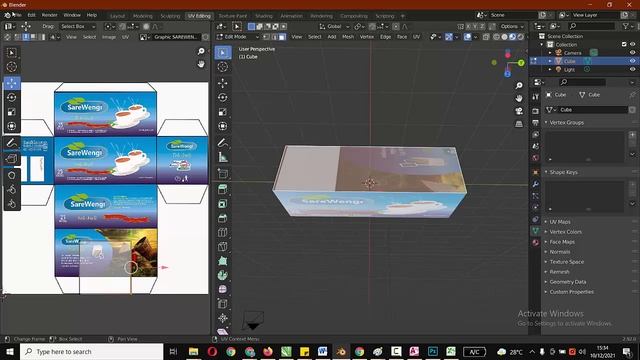The height and width of the screenshot is (360, 640).
Task: Enable vertex select mode in 3D viewport
Action: click(267, 37)
